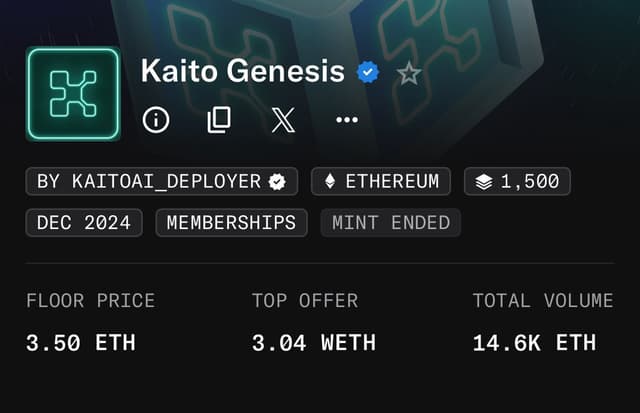Click the Top Offer 3.04 WETH value

pos(313,343)
